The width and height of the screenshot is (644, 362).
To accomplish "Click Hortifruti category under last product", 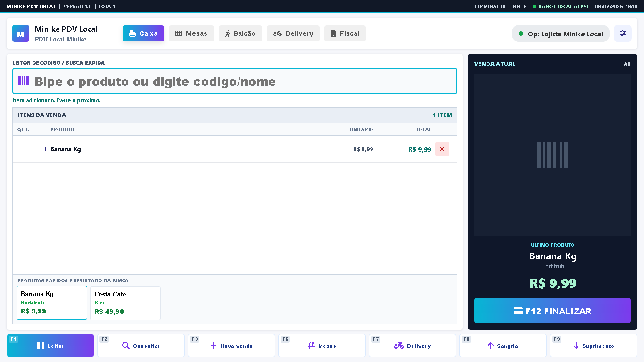I will [553, 266].
